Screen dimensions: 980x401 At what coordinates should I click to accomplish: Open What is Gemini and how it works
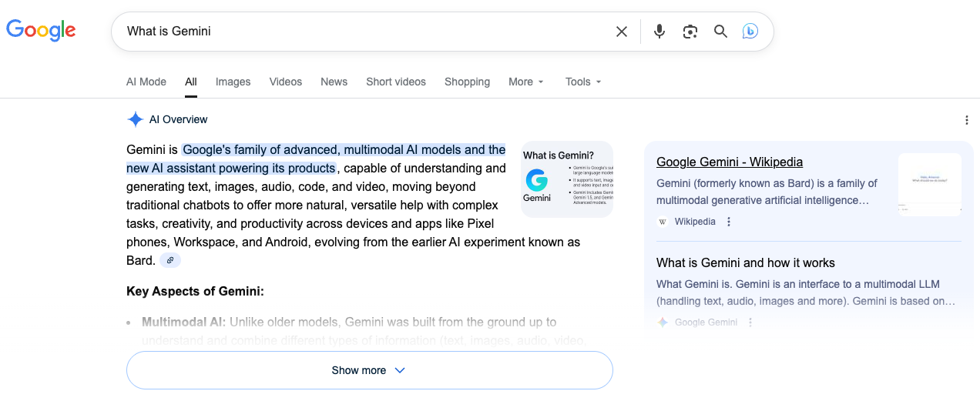(745, 262)
